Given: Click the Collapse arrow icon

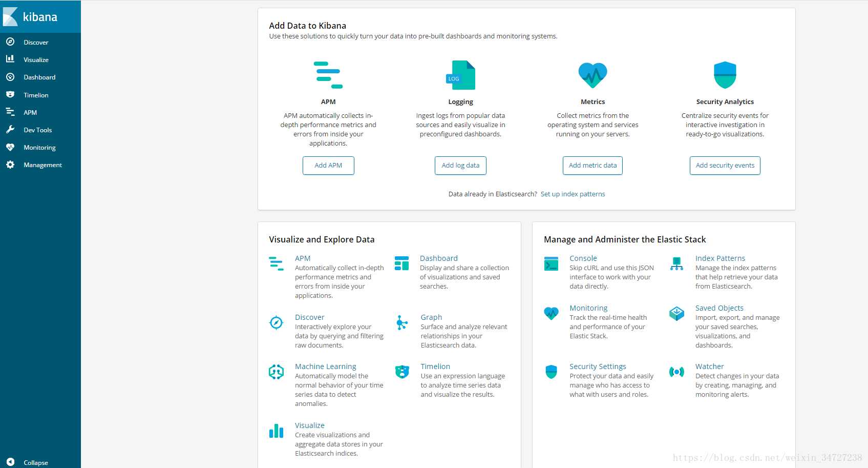Looking at the screenshot, I should point(10,462).
